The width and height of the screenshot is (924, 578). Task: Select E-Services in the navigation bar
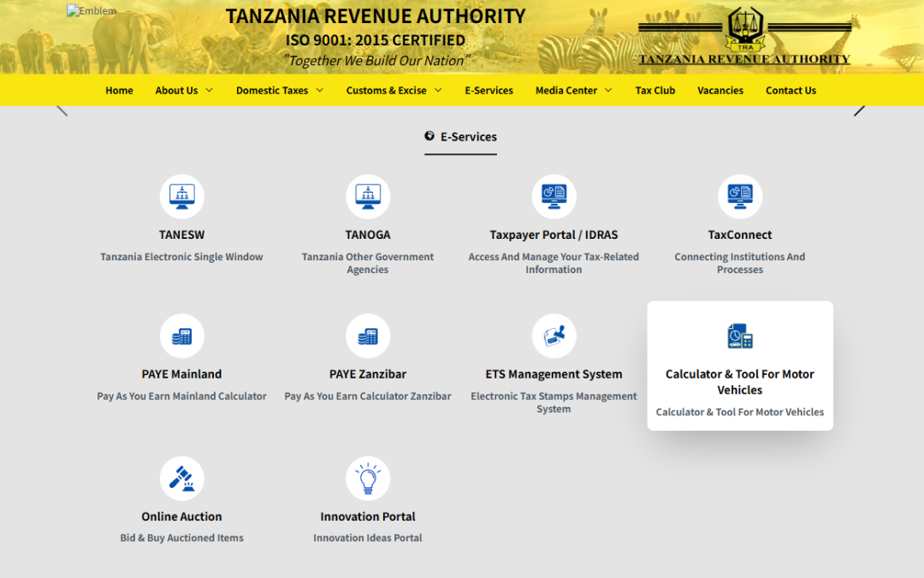pyautogui.click(x=489, y=90)
